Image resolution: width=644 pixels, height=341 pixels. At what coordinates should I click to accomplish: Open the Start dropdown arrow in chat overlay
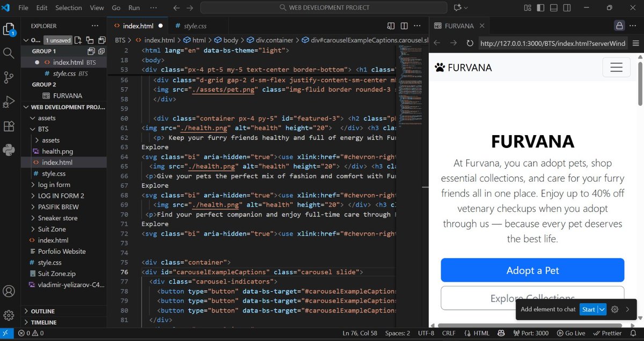tap(602, 309)
